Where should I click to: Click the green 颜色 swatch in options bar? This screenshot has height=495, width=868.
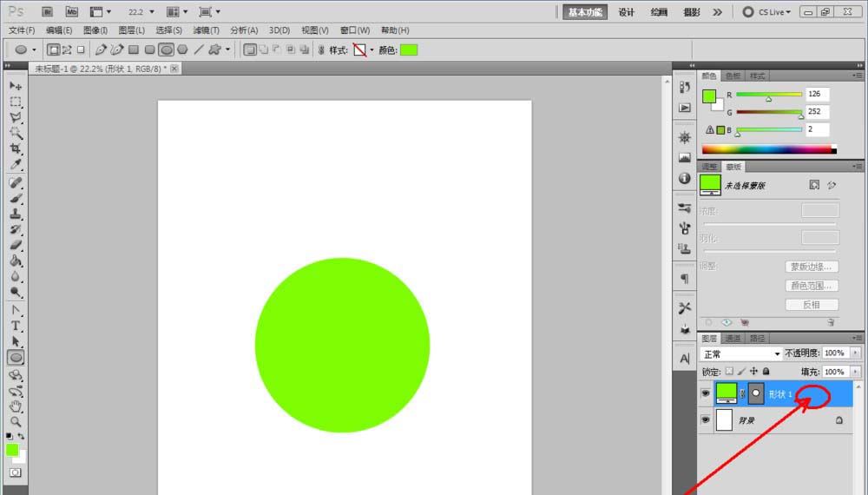tap(409, 50)
